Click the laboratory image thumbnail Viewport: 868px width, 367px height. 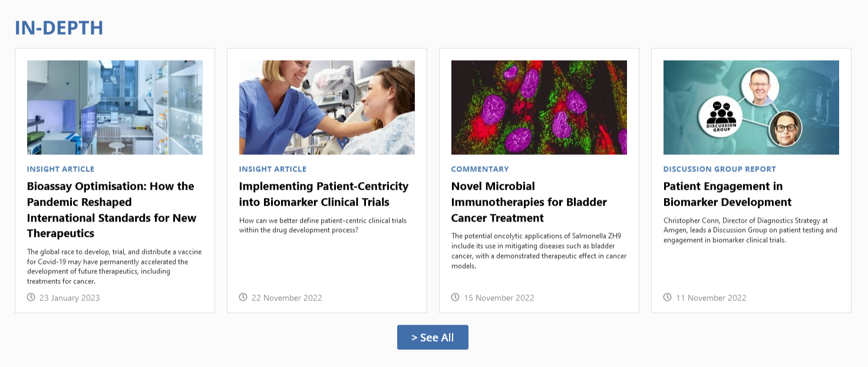tap(115, 107)
